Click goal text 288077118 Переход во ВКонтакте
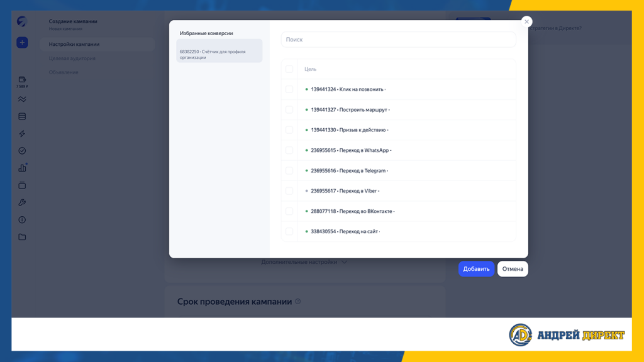Screen dimensions: 644x362 pyautogui.click(x=352, y=211)
